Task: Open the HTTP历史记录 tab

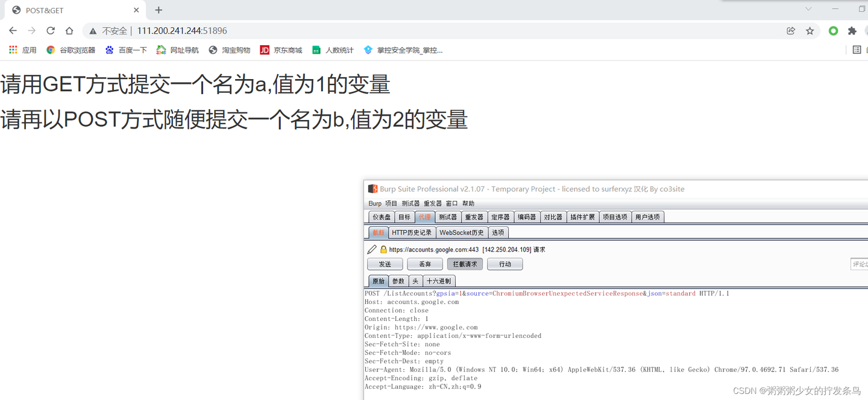Action: point(412,232)
